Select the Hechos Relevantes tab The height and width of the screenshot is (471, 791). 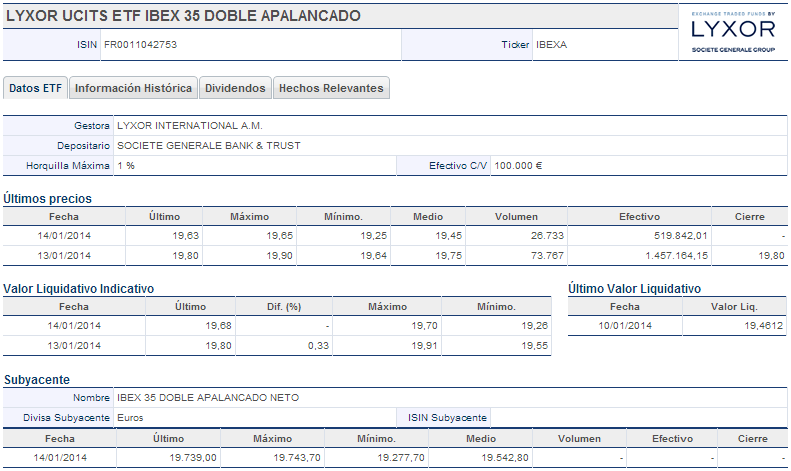331,88
